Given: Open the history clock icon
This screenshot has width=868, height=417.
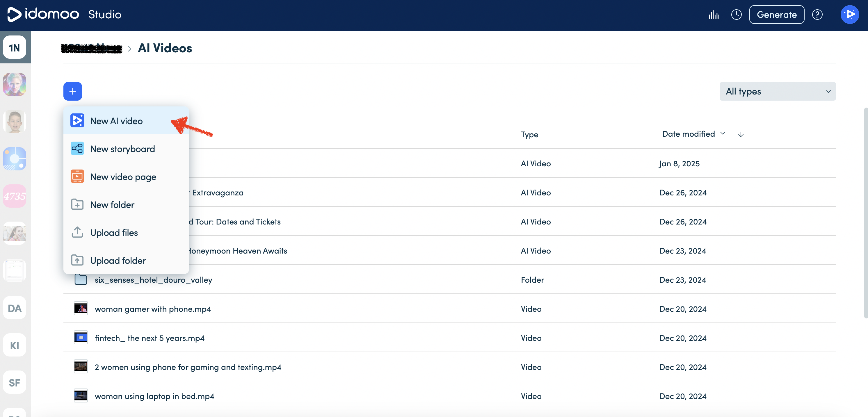Looking at the screenshot, I should tap(736, 15).
